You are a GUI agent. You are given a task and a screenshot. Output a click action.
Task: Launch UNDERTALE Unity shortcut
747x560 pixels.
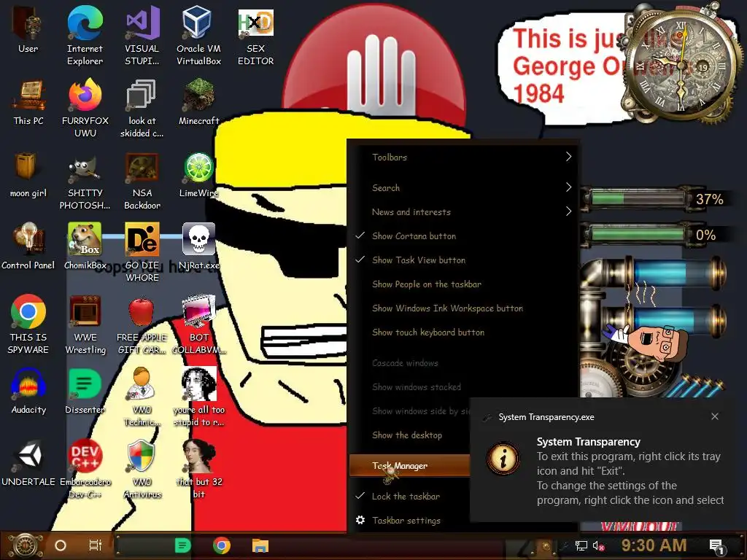point(28,463)
